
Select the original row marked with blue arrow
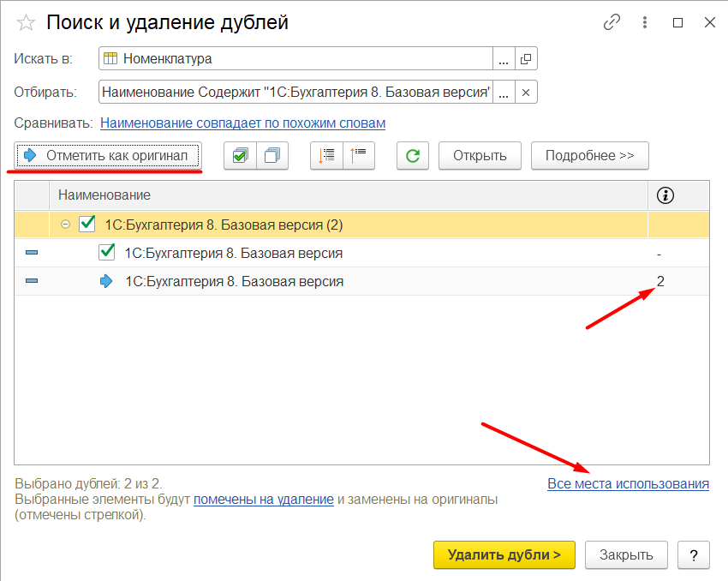pyautogui.click(x=361, y=281)
